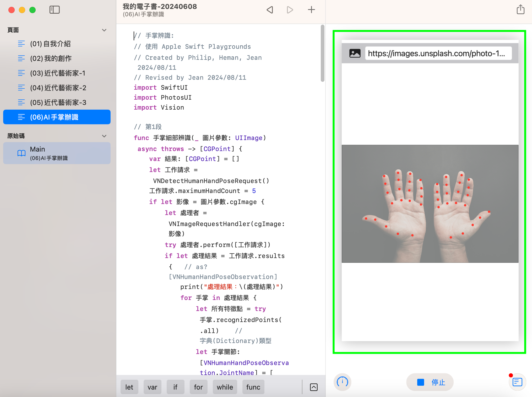Open the share icon
This screenshot has height=397, width=532.
pos(520,10)
